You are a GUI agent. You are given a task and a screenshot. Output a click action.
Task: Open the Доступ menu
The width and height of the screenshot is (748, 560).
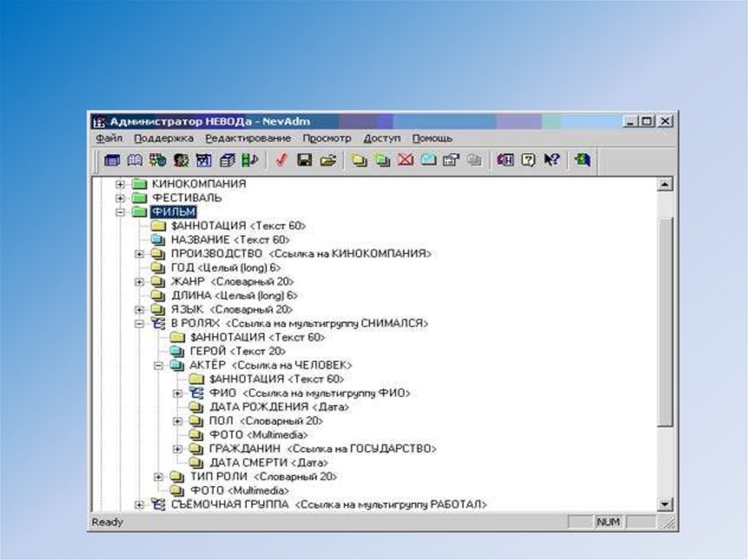[x=382, y=138]
